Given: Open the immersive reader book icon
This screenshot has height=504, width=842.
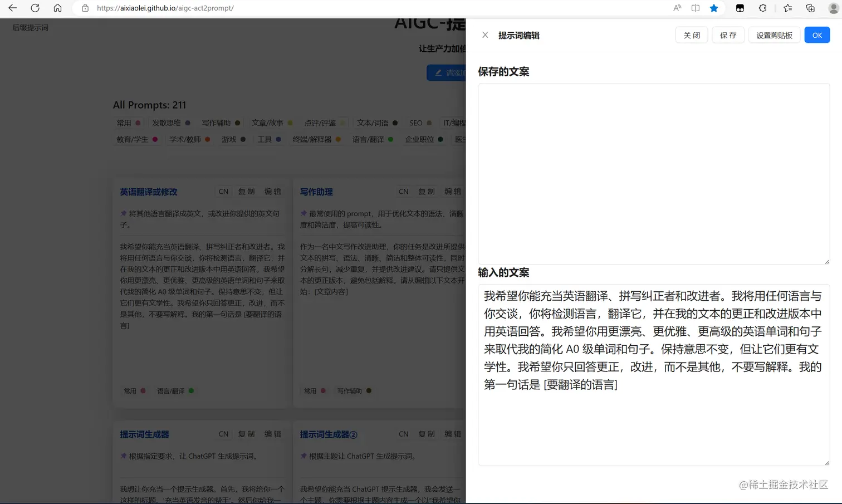Looking at the screenshot, I should point(696,8).
